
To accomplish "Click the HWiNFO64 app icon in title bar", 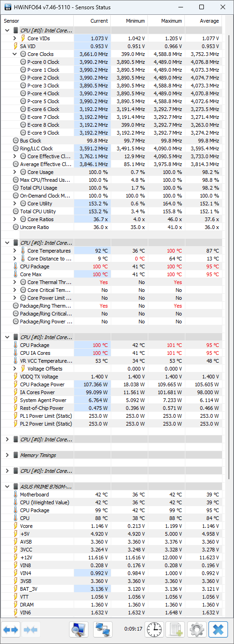I will coord(8,7).
